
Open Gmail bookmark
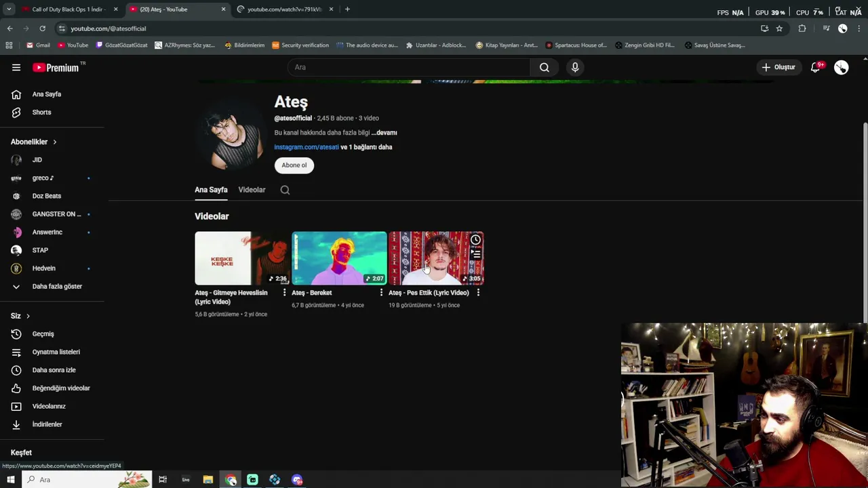(x=38, y=45)
